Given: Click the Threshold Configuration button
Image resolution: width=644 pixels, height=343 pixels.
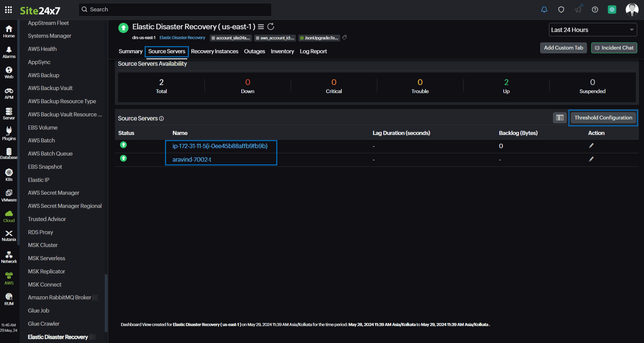Looking at the screenshot, I should 603,118.
